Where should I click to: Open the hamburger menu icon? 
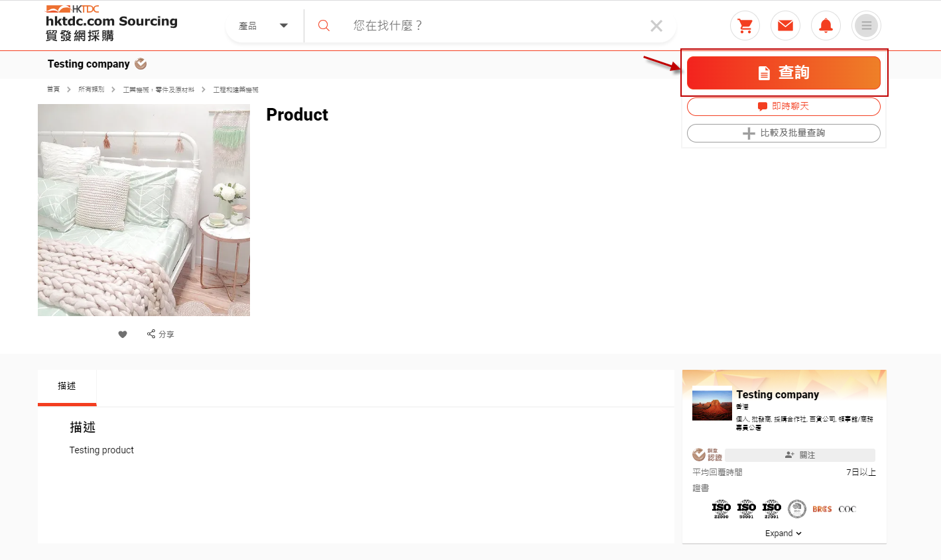[x=866, y=26]
